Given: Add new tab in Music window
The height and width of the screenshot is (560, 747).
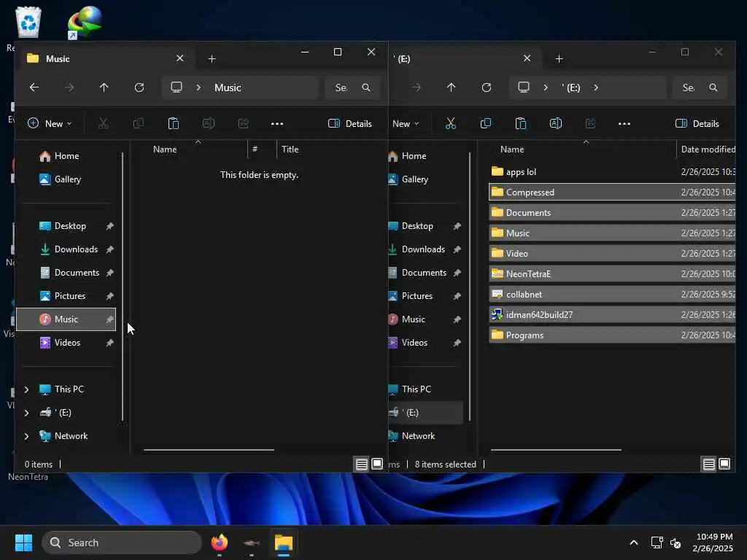Looking at the screenshot, I should coord(212,58).
